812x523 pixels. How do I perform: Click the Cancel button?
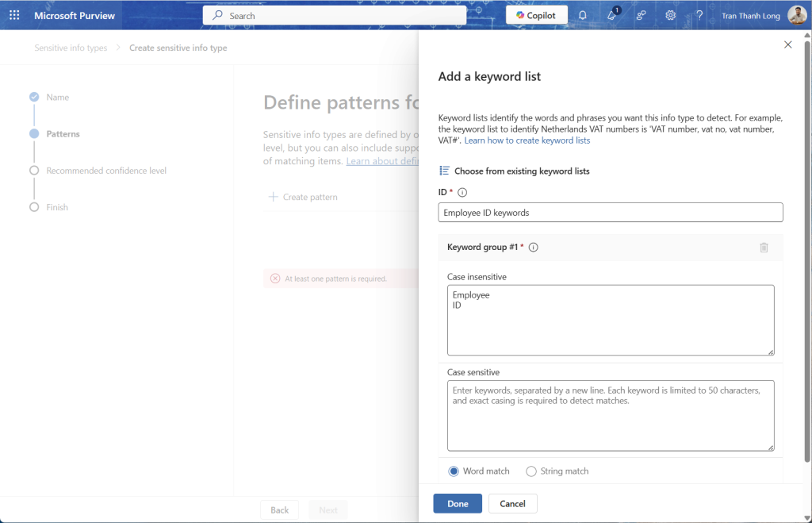512,503
